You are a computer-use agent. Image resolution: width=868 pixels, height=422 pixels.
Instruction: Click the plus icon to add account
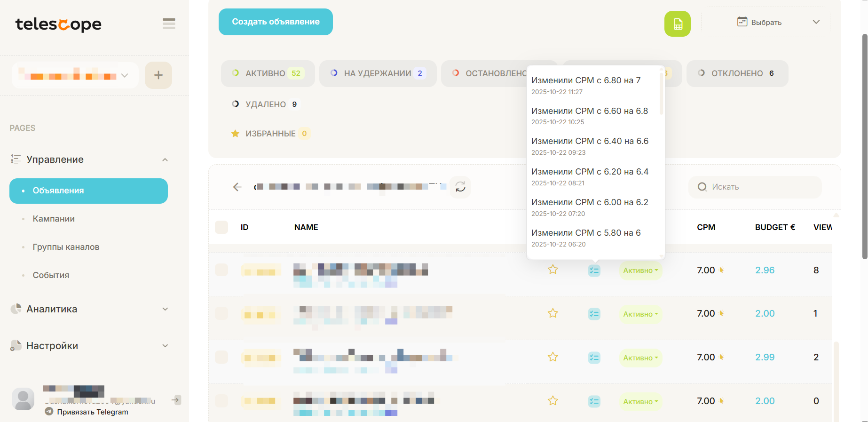[x=158, y=75]
